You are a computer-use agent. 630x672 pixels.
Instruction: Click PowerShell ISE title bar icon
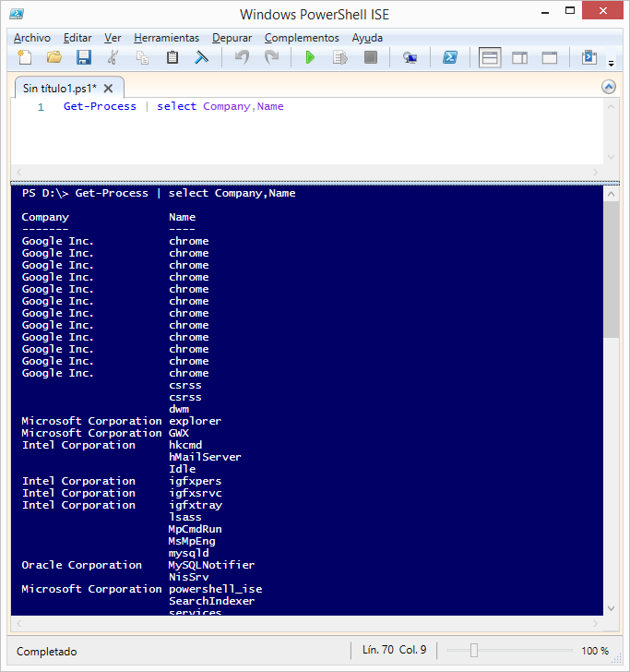(x=17, y=13)
